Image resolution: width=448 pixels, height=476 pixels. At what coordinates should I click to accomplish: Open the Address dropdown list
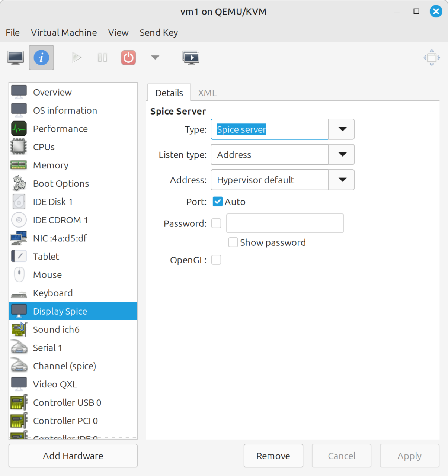pyautogui.click(x=342, y=180)
